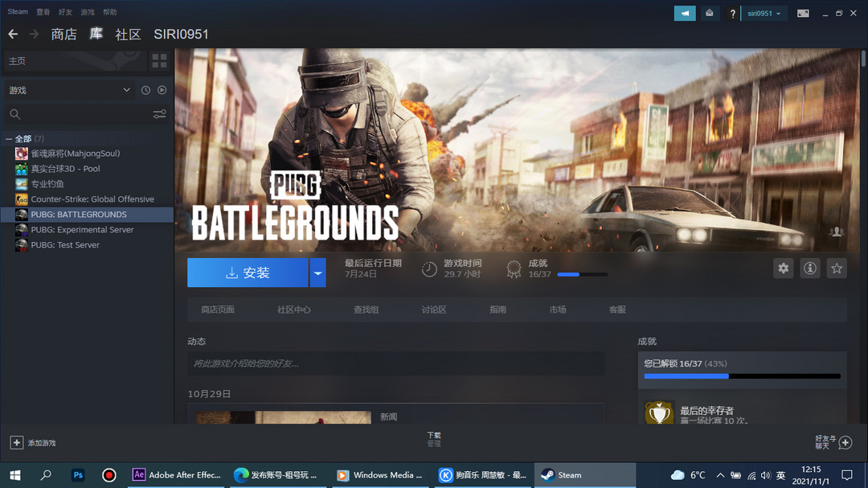This screenshot has width=868, height=488.
Task: Click the 主页 home button
Action: click(x=75, y=61)
